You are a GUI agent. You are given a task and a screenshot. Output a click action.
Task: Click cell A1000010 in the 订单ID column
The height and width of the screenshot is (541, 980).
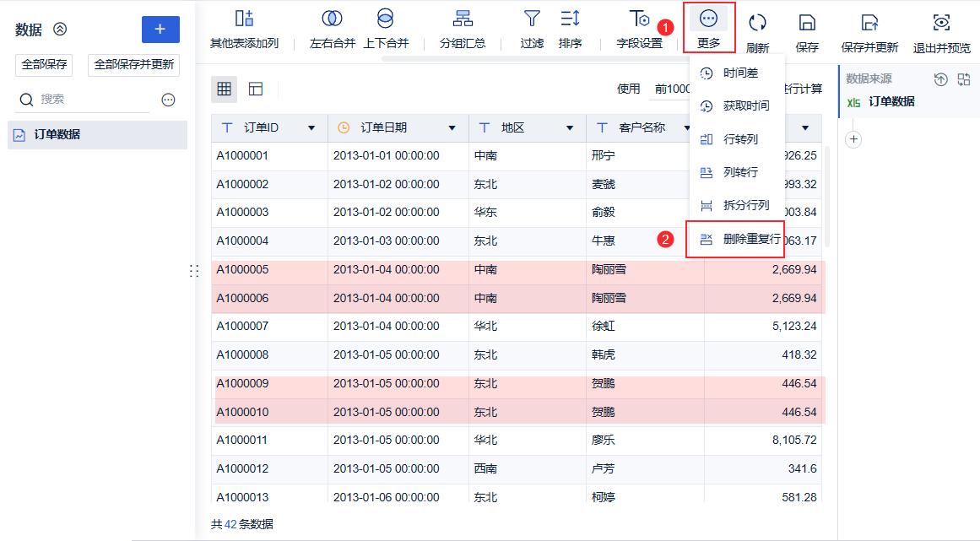(269, 413)
